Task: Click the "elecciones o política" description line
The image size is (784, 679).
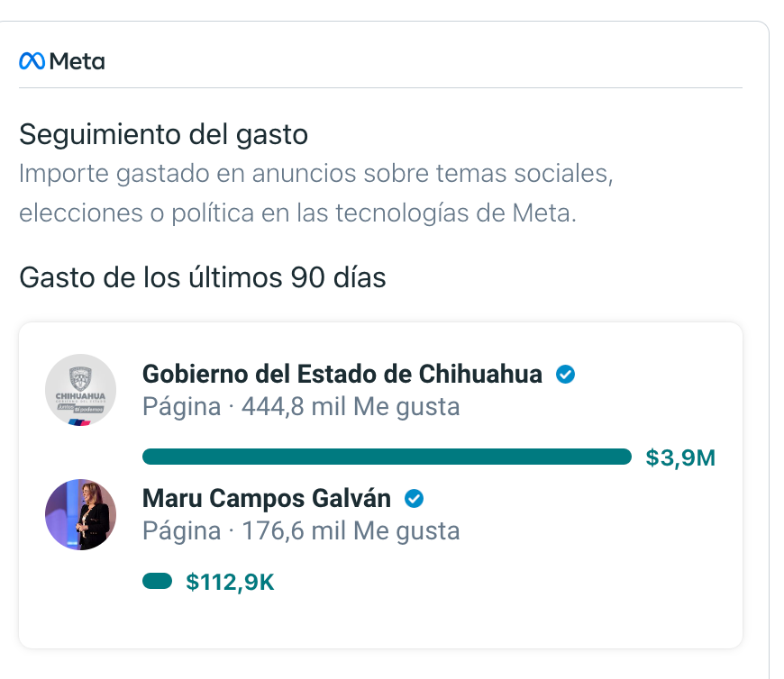Action: 296,213
